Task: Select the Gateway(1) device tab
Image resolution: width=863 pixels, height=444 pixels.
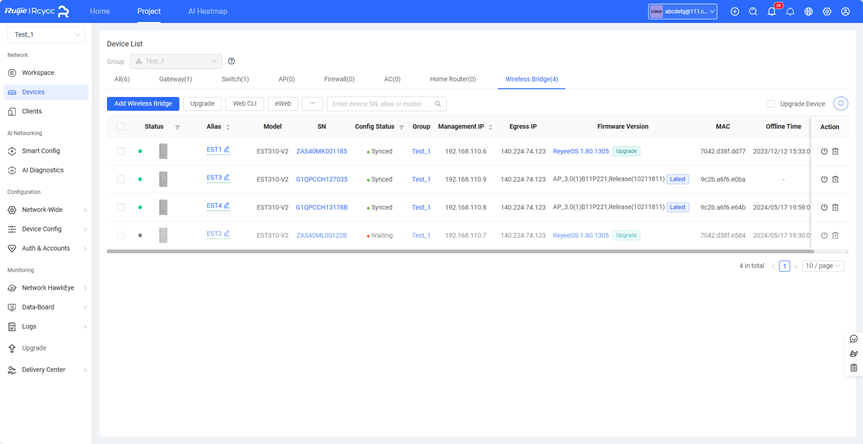Action: tap(176, 79)
